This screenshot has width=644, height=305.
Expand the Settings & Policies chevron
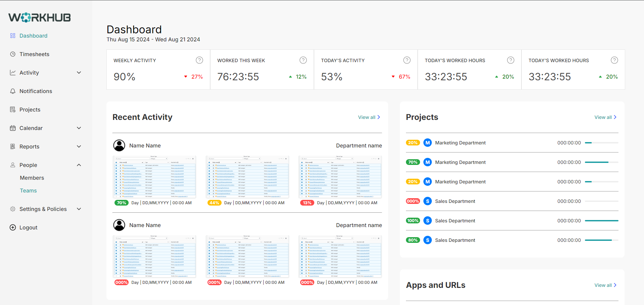click(79, 209)
